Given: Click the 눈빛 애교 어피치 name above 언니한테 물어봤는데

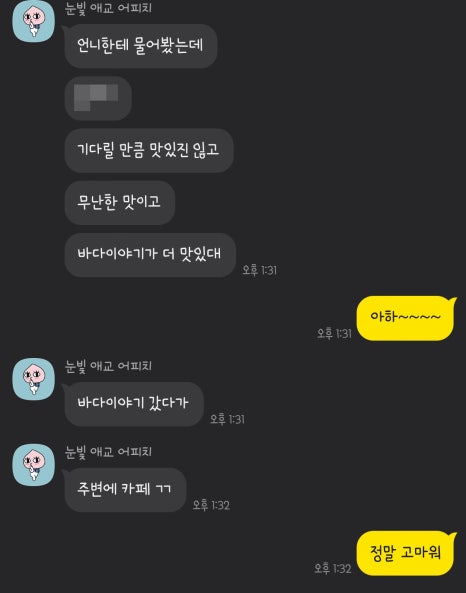Looking at the screenshot, I should 109,8.
